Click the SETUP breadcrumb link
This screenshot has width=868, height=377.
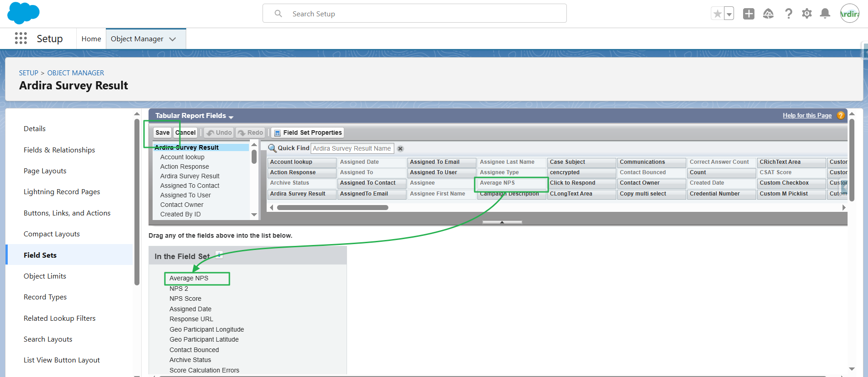coord(29,73)
